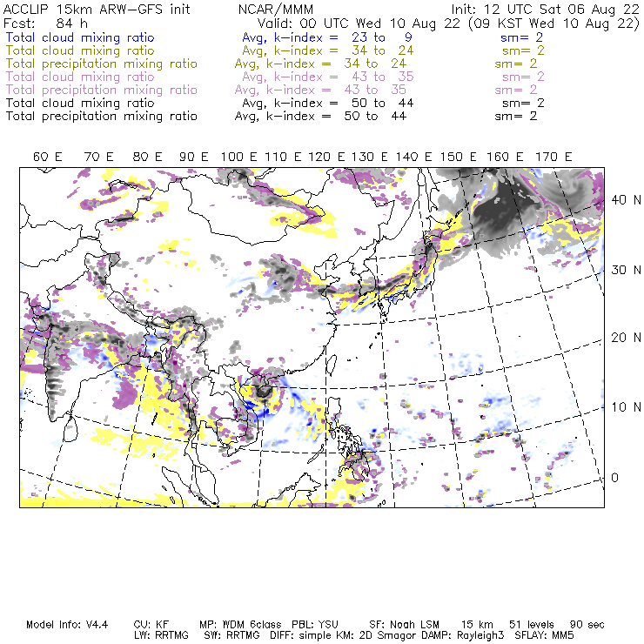
Task: Click the '140 E' longitude label
Action: [414, 157]
